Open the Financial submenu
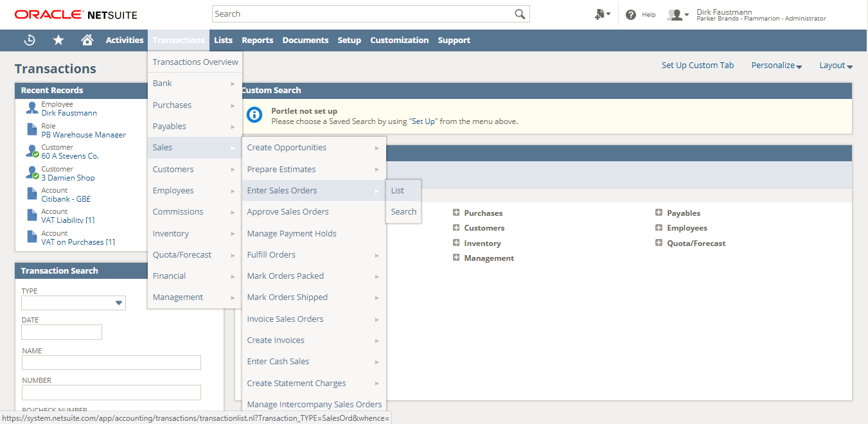 195,276
